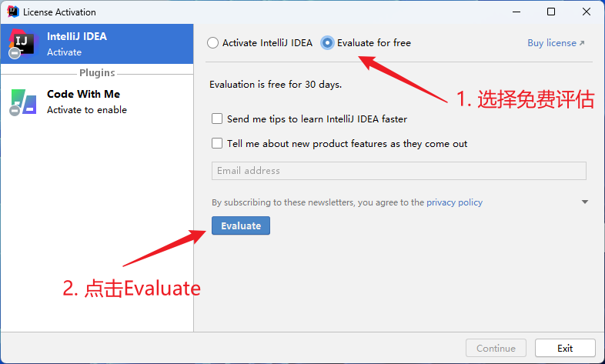Viewport: 605px width, 364px height.
Task: Click the Code With Me plugin icon
Action: [x=23, y=102]
